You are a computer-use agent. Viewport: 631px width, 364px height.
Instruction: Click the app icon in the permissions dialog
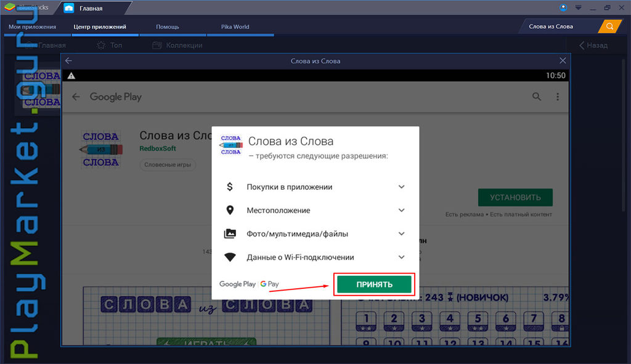coord(230,145)
